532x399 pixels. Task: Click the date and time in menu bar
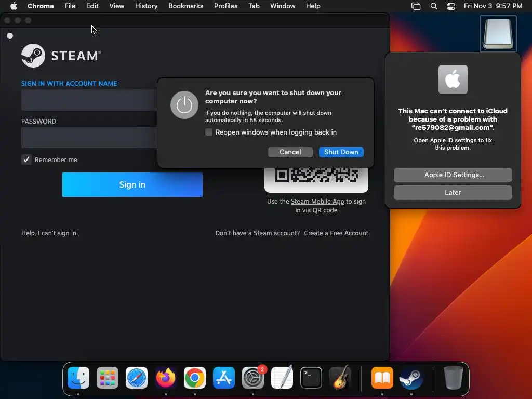click(x=493, y=6)
